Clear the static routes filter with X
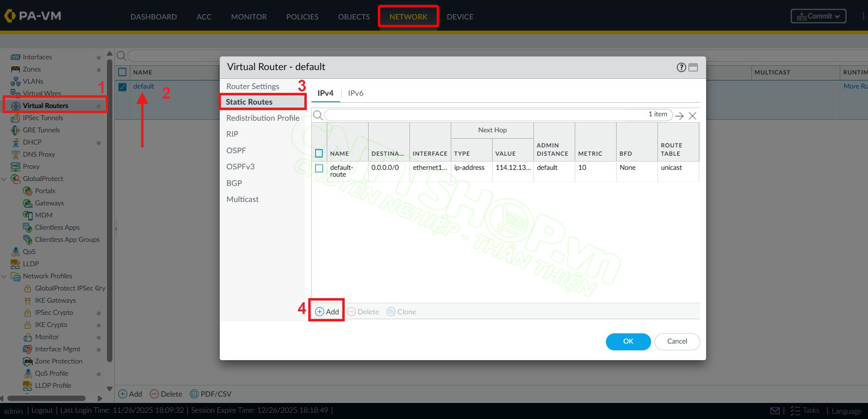 [692, 116]
